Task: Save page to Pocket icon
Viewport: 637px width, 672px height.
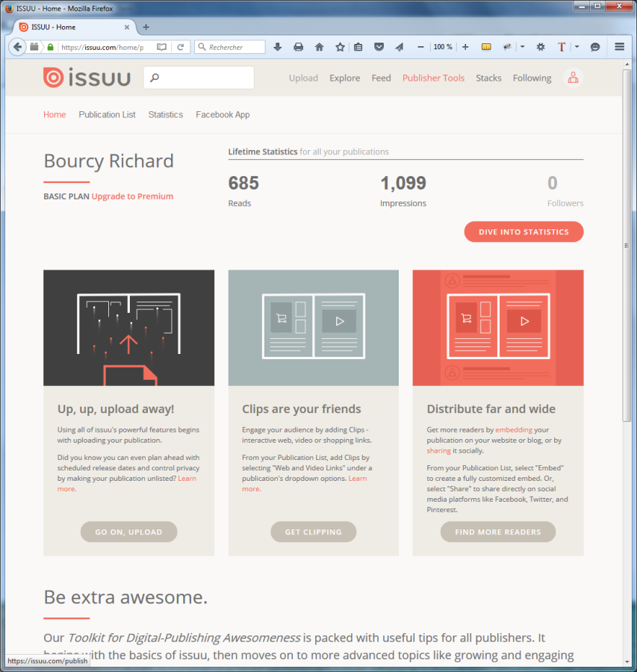Action: pyautogui.click(x=379, y=47)
